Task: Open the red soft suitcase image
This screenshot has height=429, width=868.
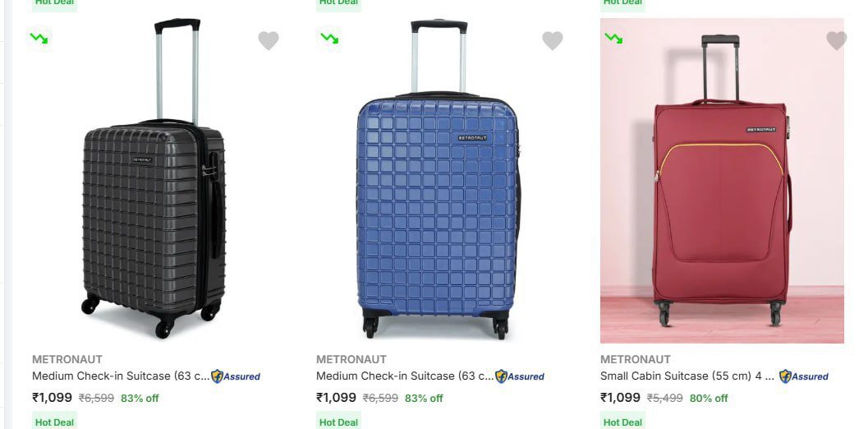Action: pyautogui.click(x=722, y=181)
